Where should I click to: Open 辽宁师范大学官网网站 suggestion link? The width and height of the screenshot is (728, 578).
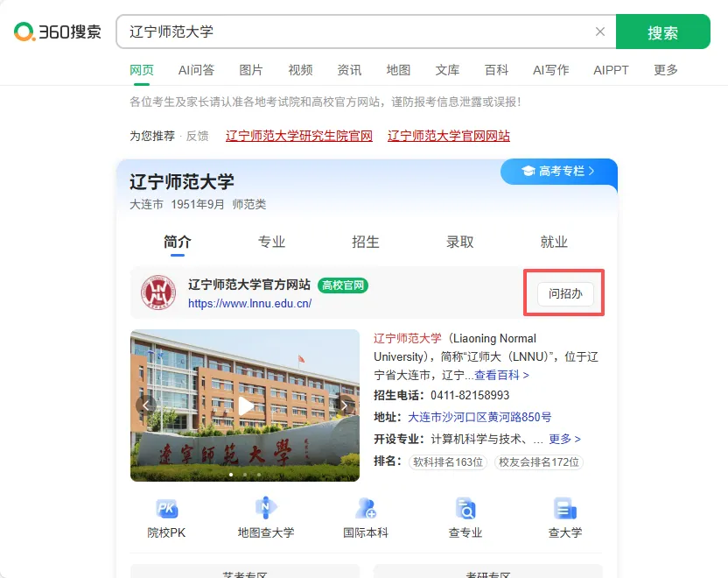coord(449,136)
